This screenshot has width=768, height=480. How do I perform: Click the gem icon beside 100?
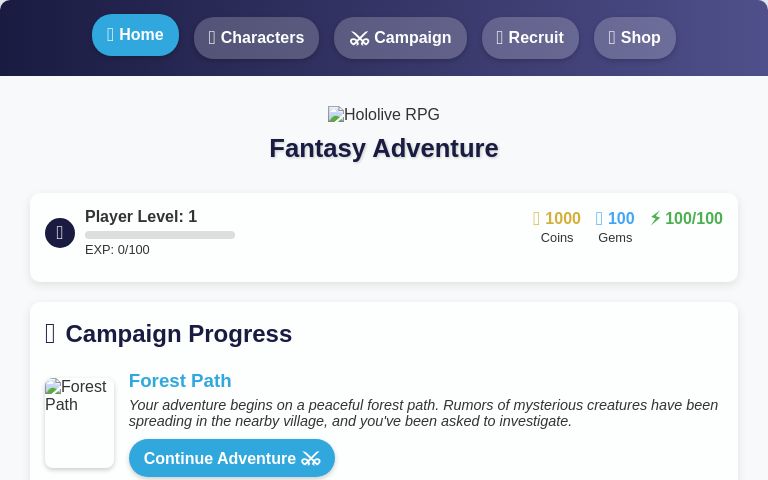point(599,219)
